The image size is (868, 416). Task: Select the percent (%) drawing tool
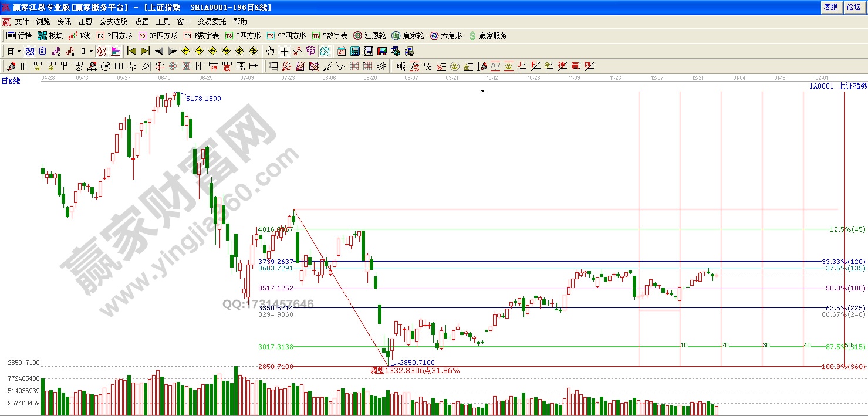428,66
